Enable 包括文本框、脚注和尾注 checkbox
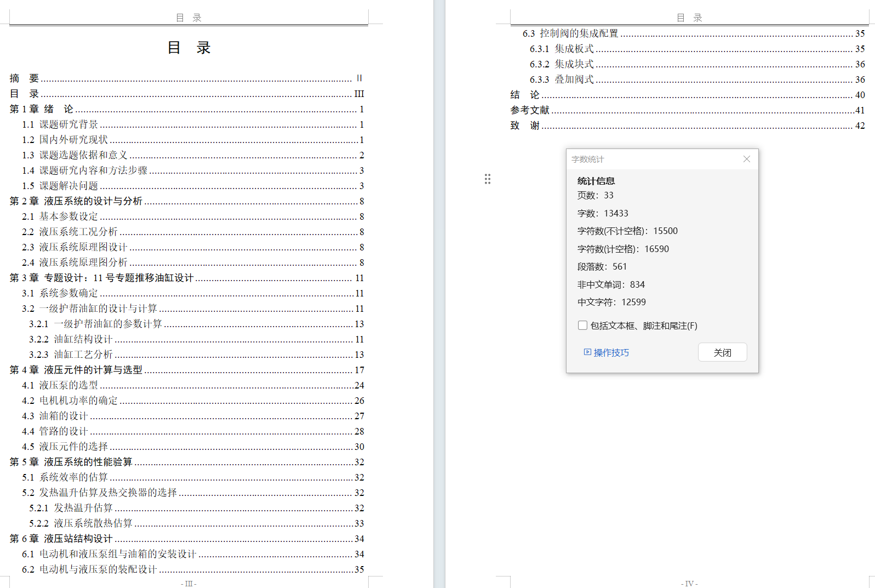Viewport: 875px width, 588px height. [582, 326]
